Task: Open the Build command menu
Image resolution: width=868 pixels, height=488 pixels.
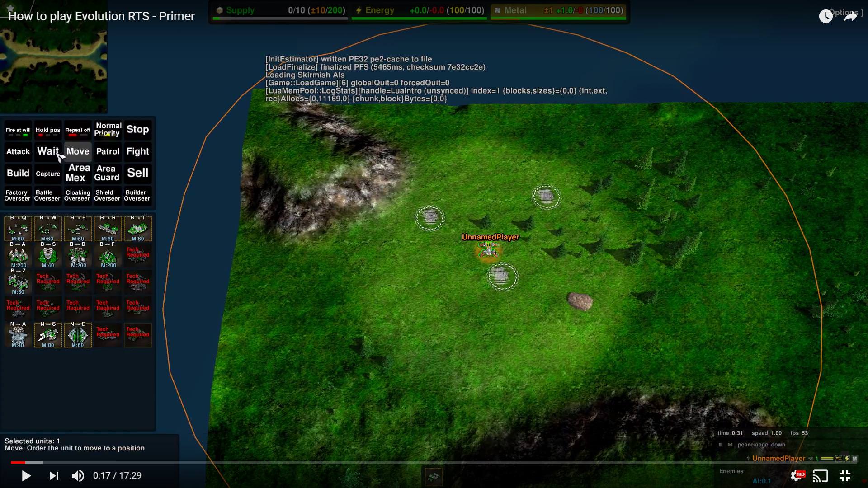Action: (x=18, y=173)
